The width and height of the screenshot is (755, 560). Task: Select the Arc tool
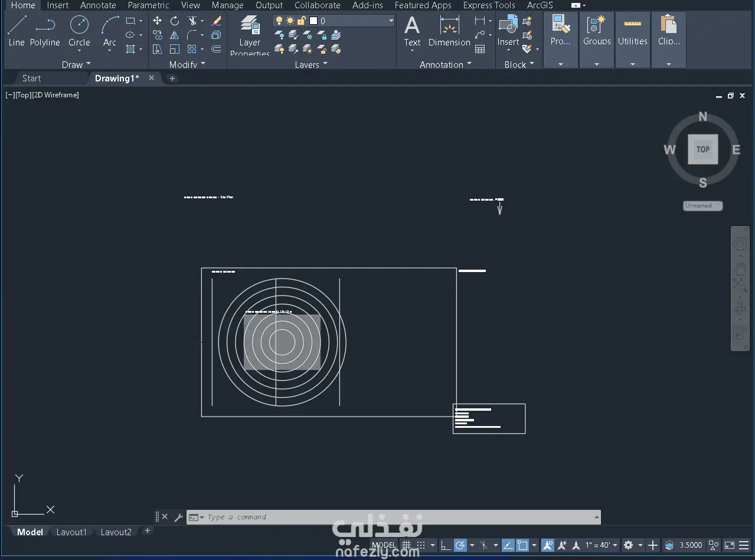click(x=110, y=31)
